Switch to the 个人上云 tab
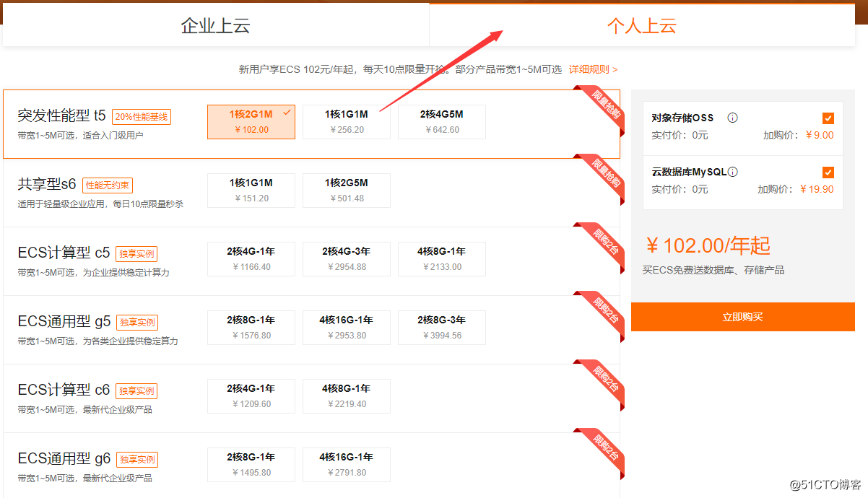 (642, 26)
